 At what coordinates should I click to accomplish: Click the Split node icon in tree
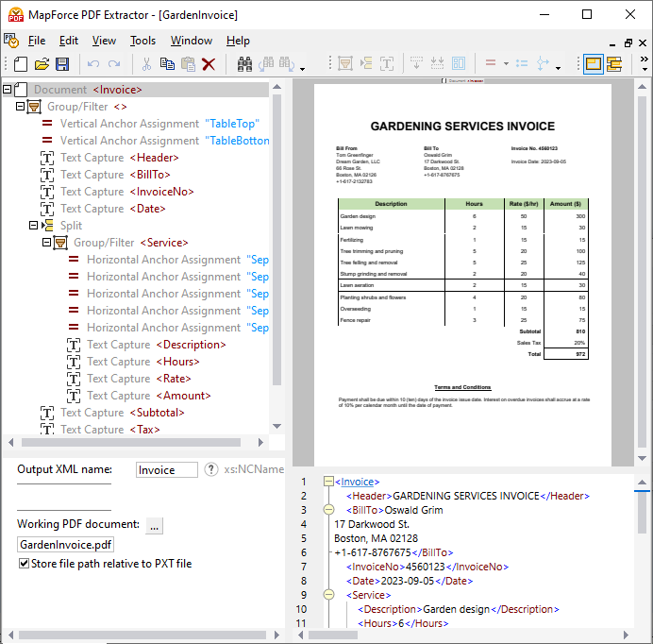[x=47, y=226]
